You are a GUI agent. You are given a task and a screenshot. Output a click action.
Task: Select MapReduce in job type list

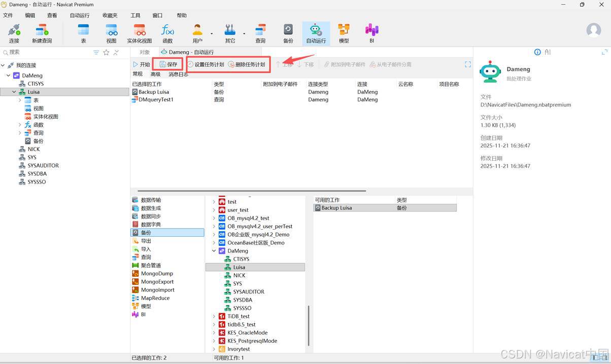pyautogui.click(x=151, y=298)
